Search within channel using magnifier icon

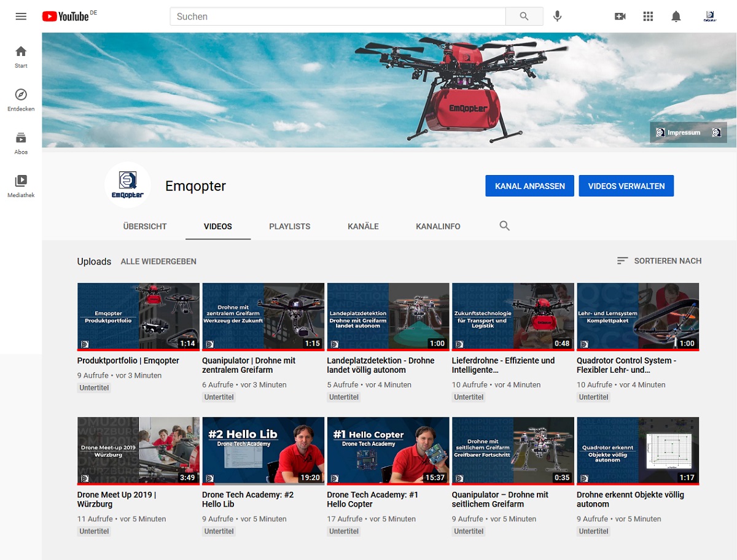[x=505, y=226]
